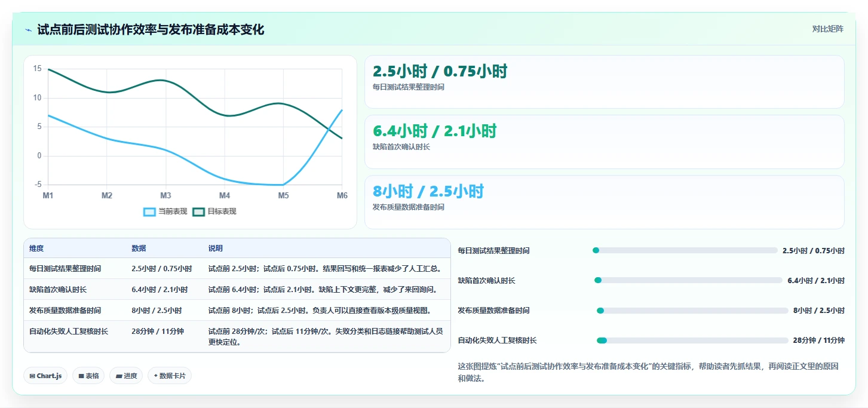Click progress bar for 缺陷首次确认时长

[688, 280]
